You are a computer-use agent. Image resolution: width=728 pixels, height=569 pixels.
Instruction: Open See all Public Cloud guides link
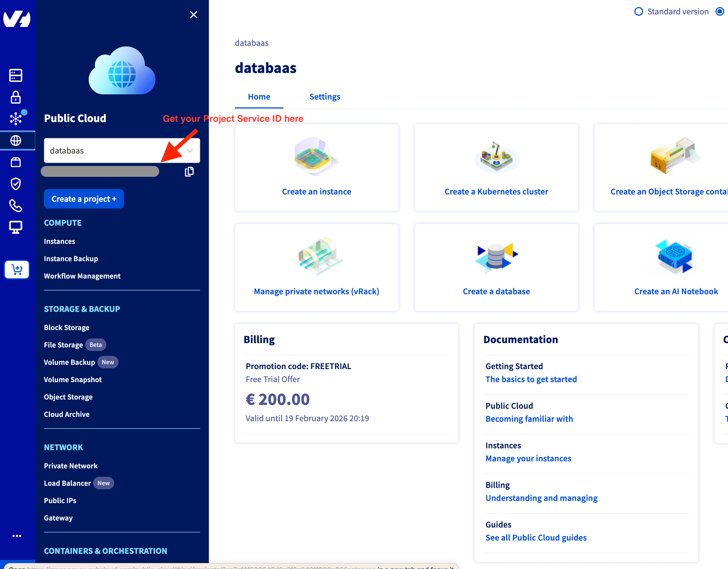(536, 538)
